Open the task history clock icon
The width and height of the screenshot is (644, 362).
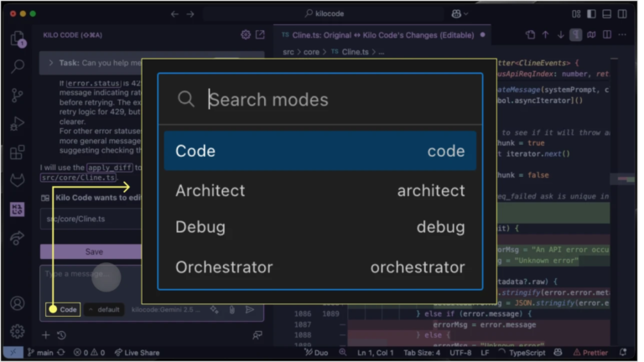[x=61, y=335]
